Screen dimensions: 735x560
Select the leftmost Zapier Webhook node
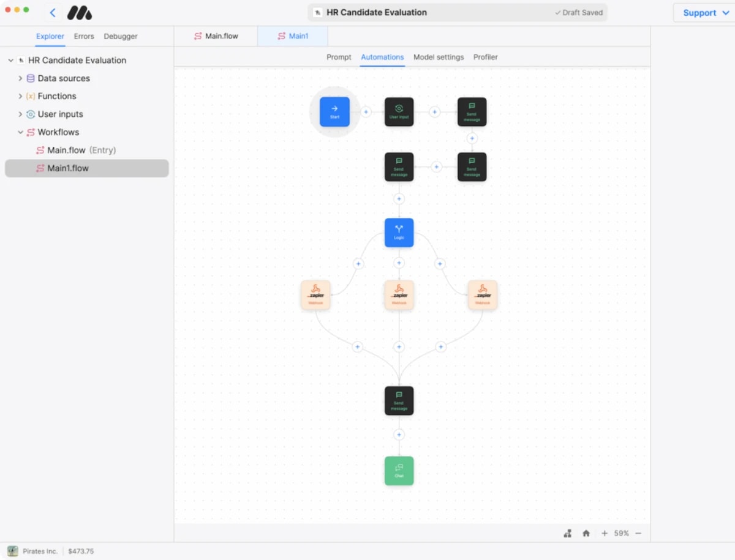[315, 294]
